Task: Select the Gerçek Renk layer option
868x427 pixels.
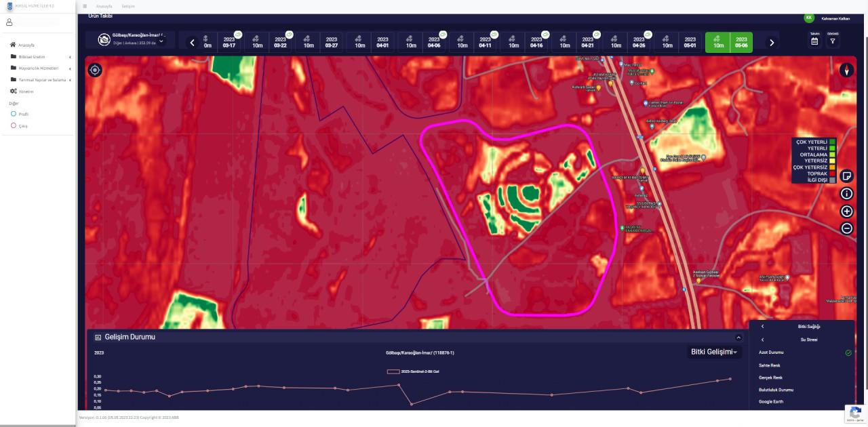Action: pos(770,378)
